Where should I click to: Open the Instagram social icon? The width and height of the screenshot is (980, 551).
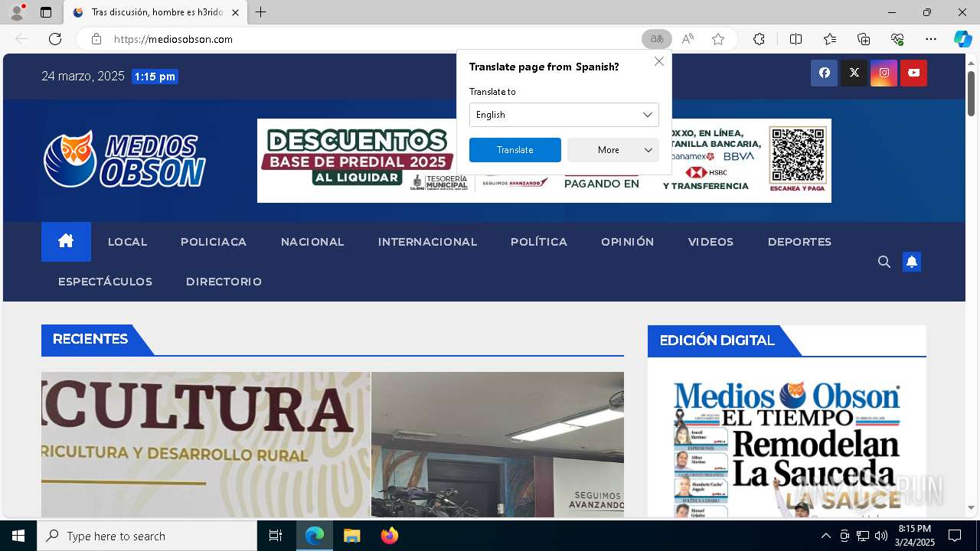click(x=884, y=73)
